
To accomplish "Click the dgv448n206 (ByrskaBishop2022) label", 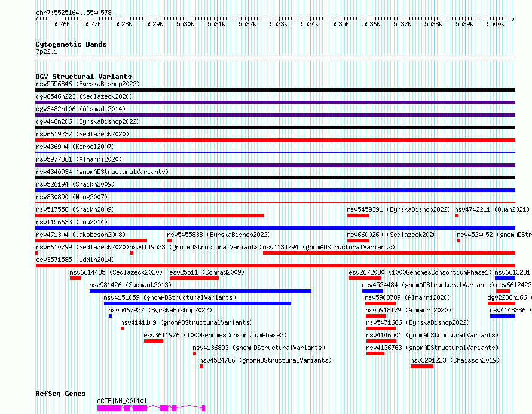I will [88, 121].
